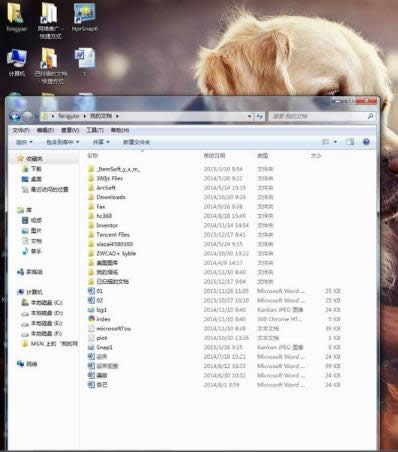Screen dimensions: 398x452
Task: Click the change view icon in the toolbar
Action: 326,142
